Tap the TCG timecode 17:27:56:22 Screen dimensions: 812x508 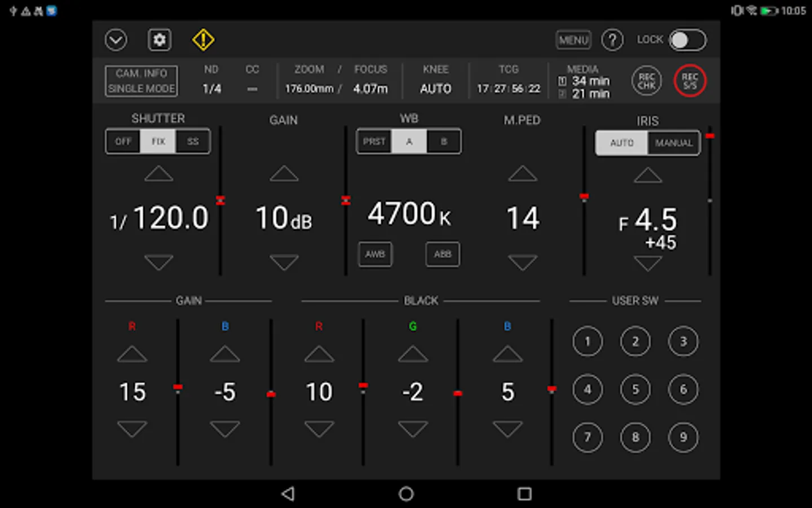509,89
